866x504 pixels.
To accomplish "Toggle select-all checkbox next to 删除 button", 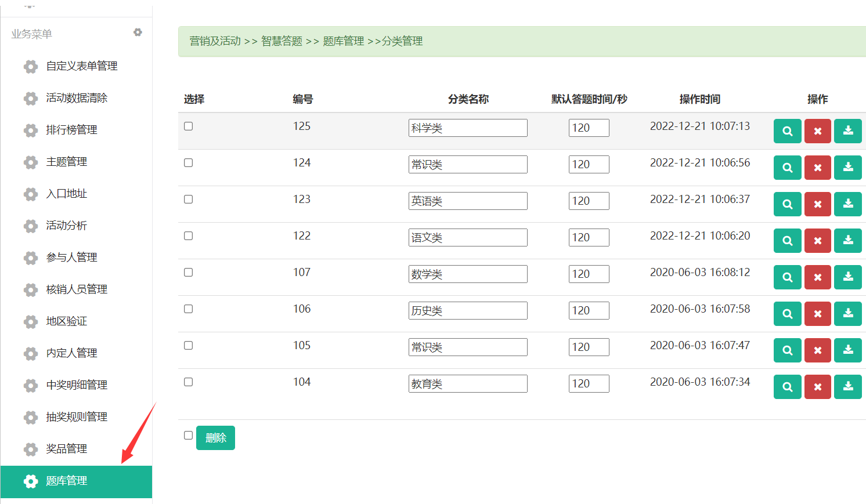I will 189,436.
